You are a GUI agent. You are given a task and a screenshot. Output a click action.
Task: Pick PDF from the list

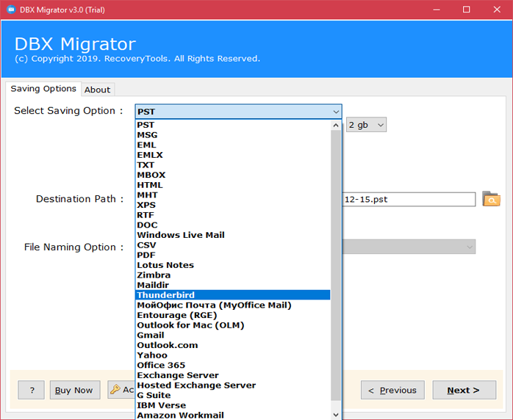pos(233,256)
